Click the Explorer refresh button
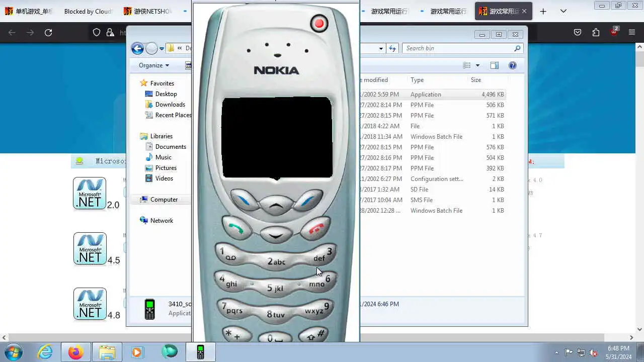The width and height of the screenshot is (644, 362). tap(392, 48)
